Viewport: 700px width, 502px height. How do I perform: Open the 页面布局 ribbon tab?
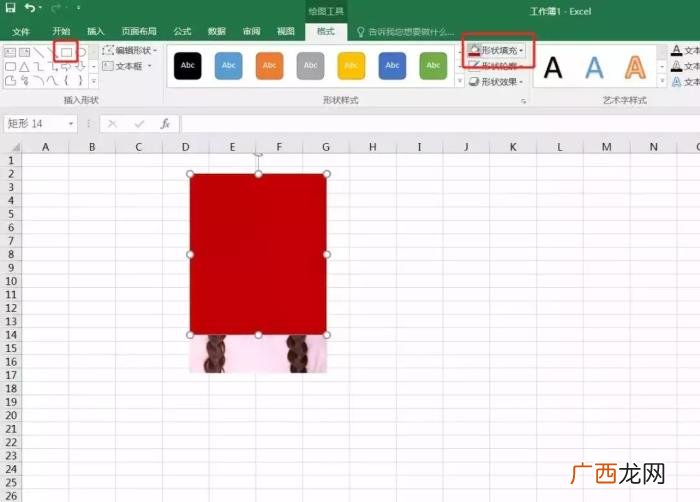[x=139, y=31]
